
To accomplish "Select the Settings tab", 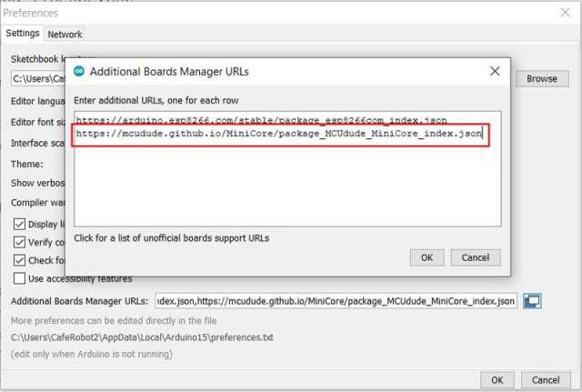I will pos(23,34).
